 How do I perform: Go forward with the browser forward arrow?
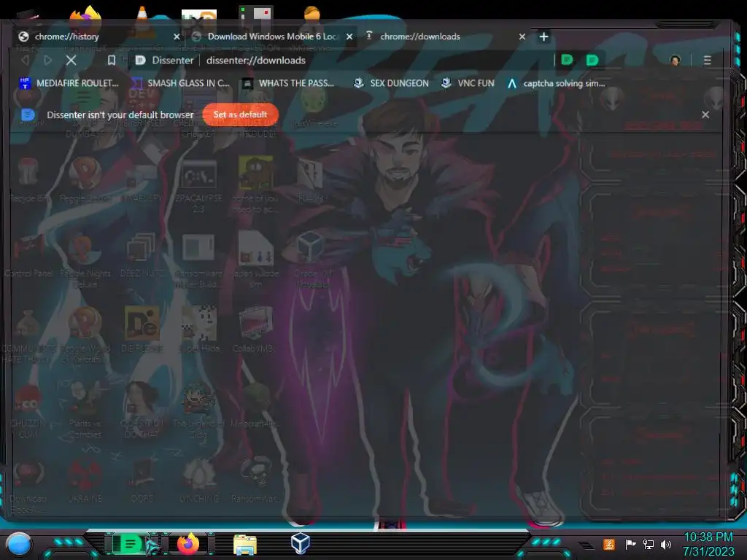tap(47, 60)
